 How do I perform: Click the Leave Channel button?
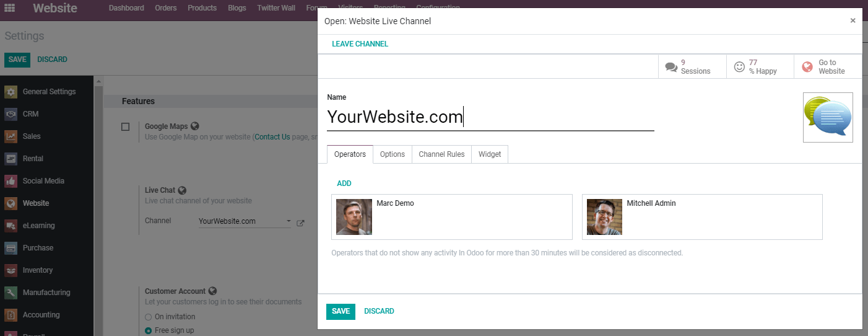tap(360, 44)
